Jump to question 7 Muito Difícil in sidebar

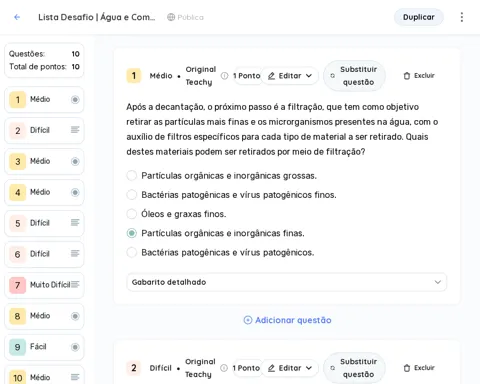point(44,285)
